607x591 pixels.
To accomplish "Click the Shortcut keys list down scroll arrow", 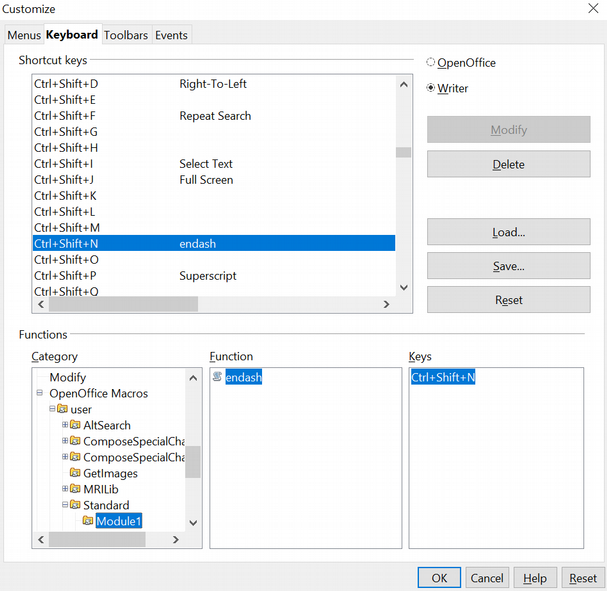I will [x=404, y=286].
